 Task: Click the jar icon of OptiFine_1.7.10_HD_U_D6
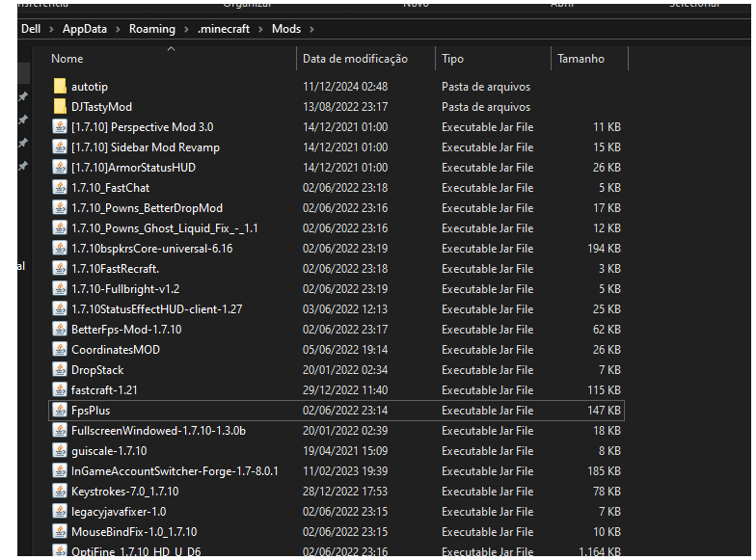60,550
